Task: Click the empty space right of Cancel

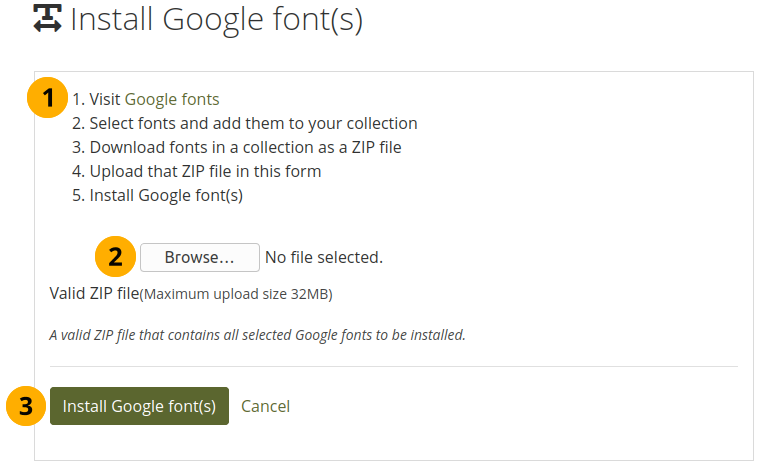Action: point(500,406)
